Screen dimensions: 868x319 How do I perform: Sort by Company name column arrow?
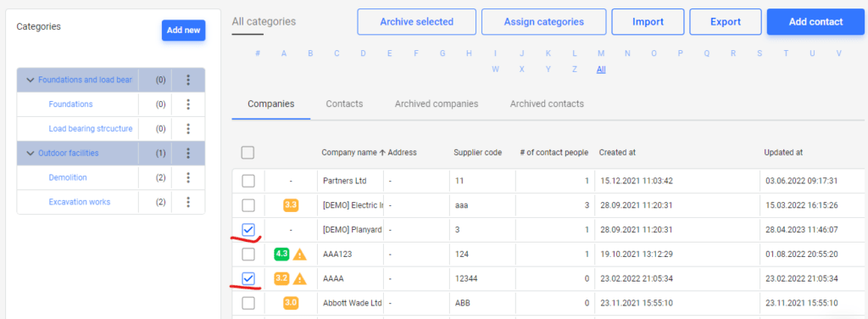(x=382, y=153)
